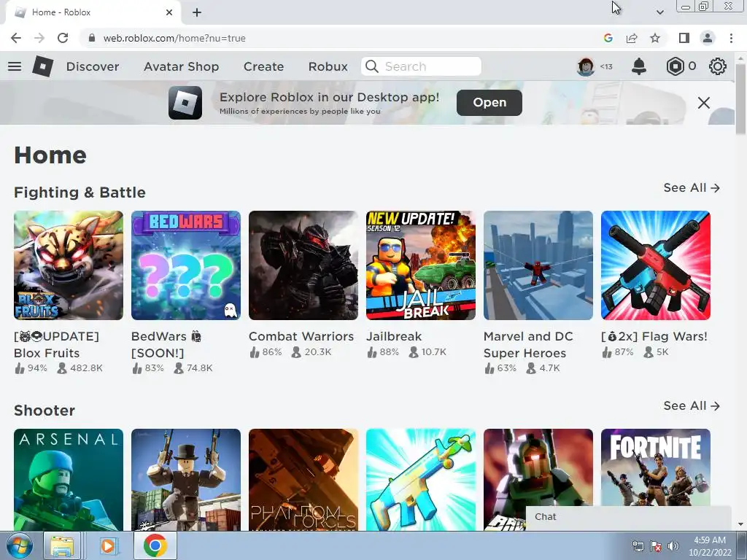The image size is (747, 560).
Task: Open Marvel and DC Super Heroes thumbnail
Action: [x=538, y=265]
